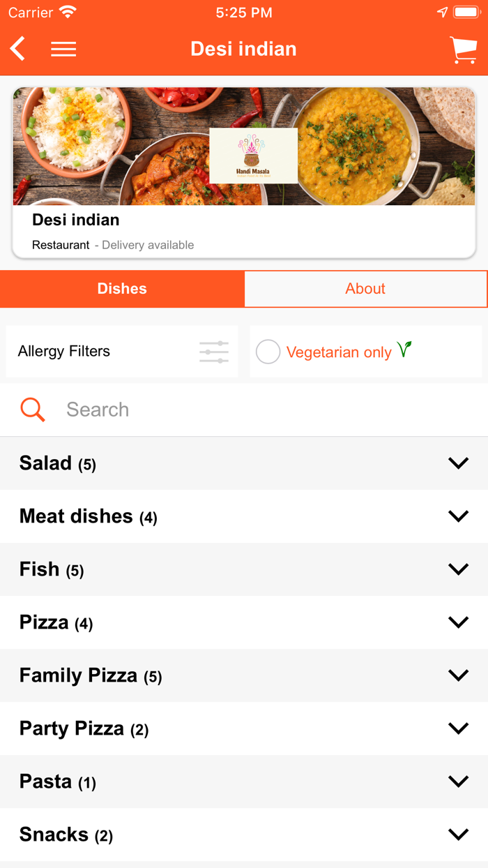View the shopping cart

click(464, 49)
